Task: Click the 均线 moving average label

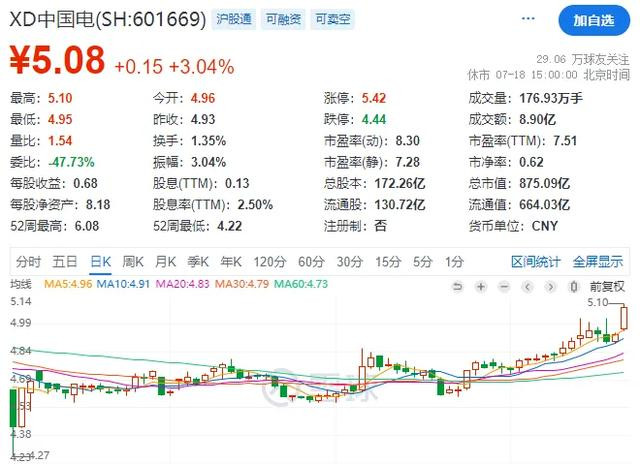Action: (x=21, y=284)
